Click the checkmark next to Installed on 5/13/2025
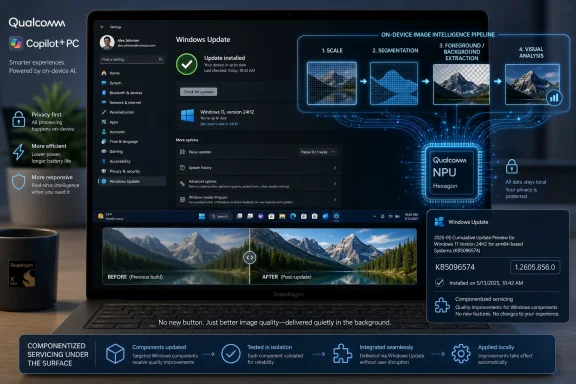This screenshot has height=384, width=576. click(x=439, y=283)
